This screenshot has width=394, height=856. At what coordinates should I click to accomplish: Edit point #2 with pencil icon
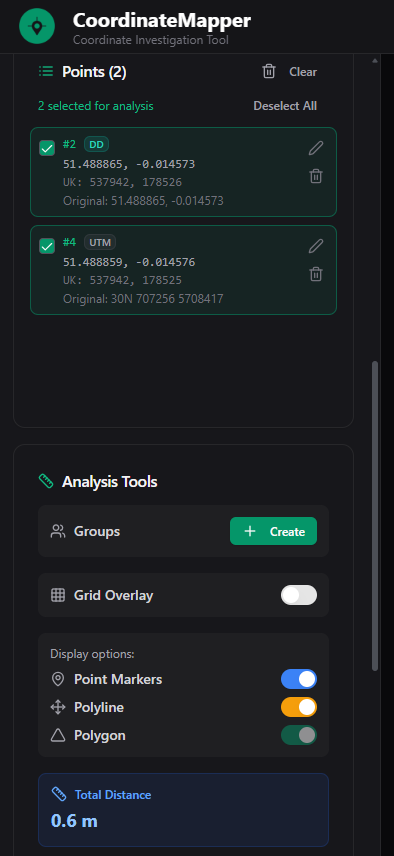tap(316, 148)
